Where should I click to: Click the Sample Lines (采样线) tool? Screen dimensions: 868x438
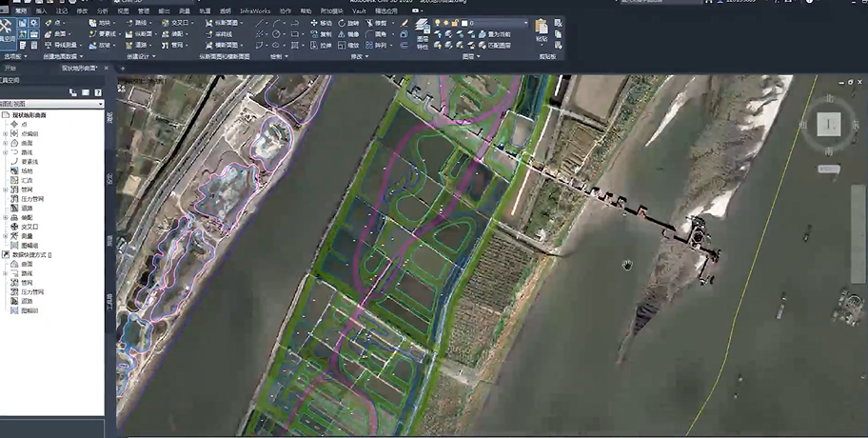point(220,33)
